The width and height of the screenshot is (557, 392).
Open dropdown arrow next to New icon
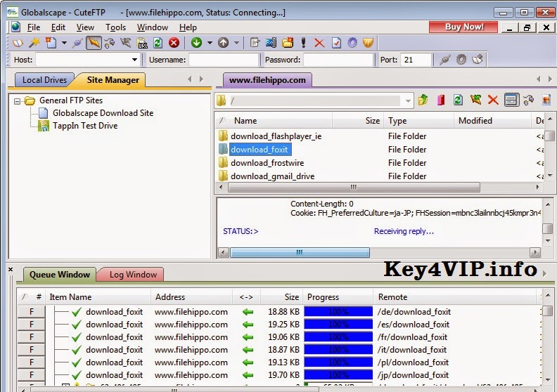pyautogui.click(x=64, y=43)
